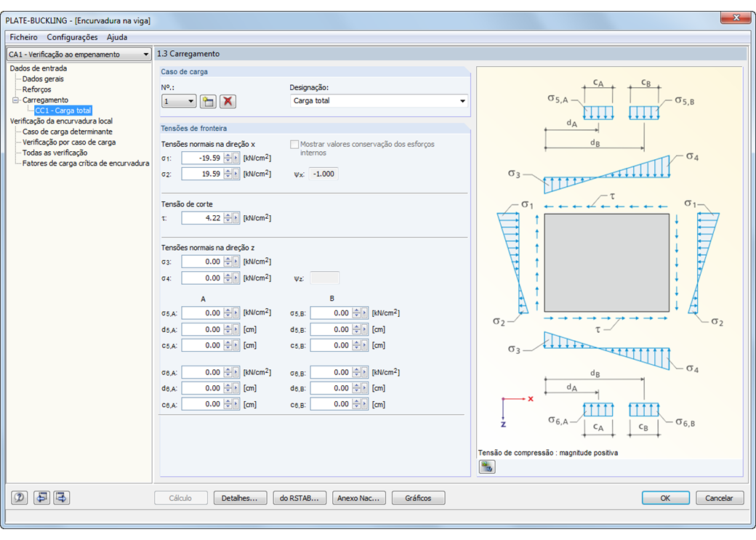Click the help question mark icon
Screen dimensions: 756x540
pyautogui.click(x=20, y=498)
